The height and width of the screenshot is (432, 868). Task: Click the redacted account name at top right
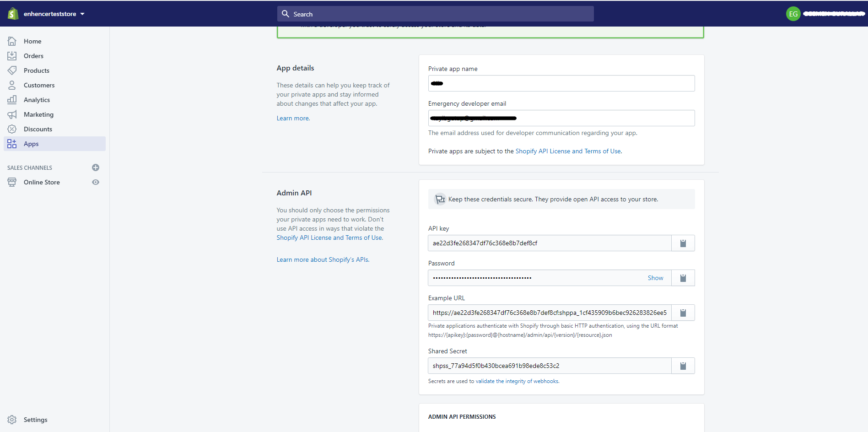[834, 14]
